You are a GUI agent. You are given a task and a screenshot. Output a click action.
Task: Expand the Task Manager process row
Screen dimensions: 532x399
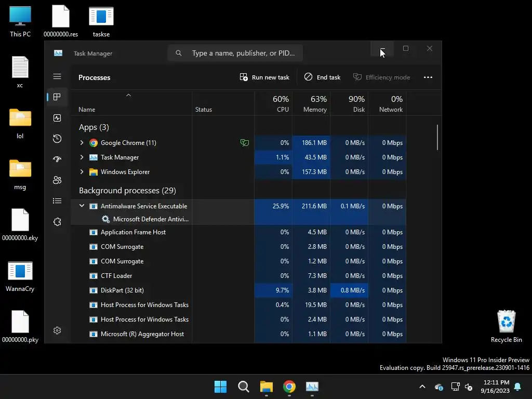coord(82,157)
